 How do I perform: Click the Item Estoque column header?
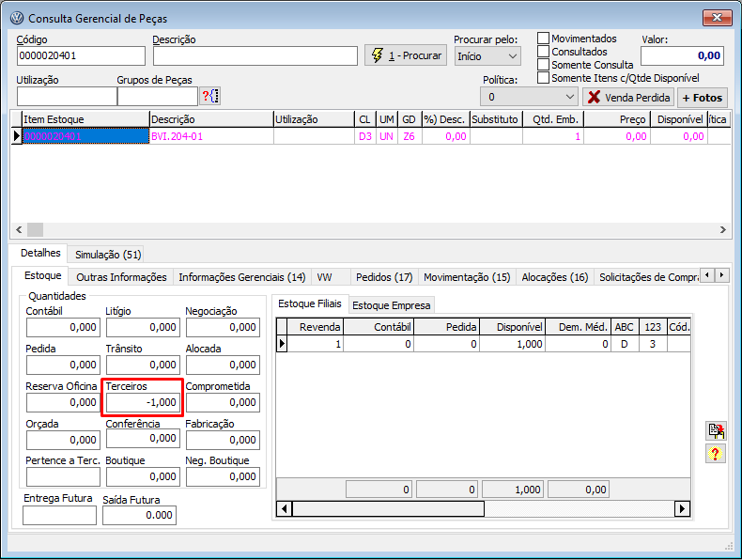pyautogui.click(x=85, y=119)
